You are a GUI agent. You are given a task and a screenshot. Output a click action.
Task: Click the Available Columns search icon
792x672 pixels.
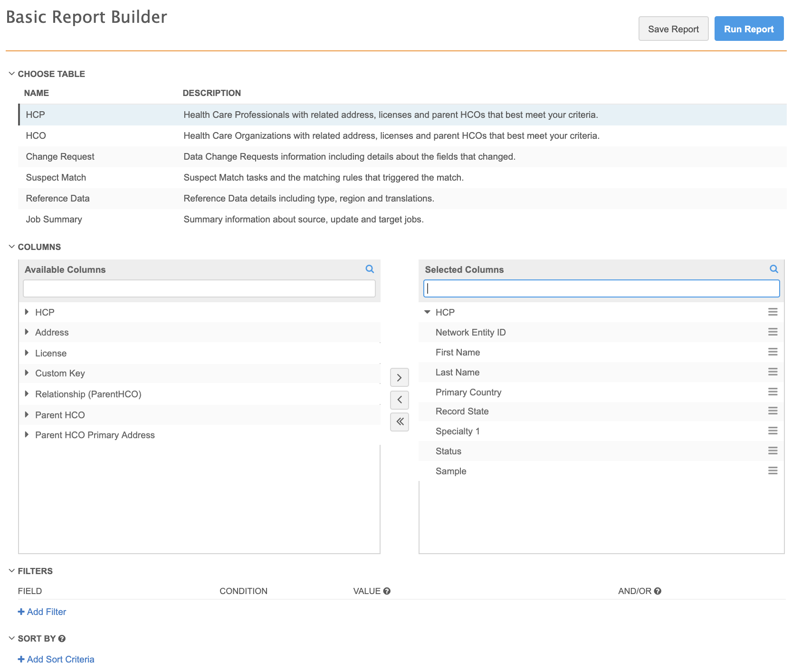pos(370,269)
